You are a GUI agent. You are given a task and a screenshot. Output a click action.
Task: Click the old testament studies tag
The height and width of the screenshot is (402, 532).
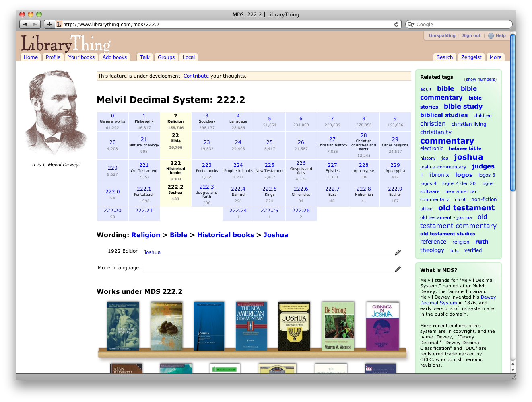(x=447, y=234)
